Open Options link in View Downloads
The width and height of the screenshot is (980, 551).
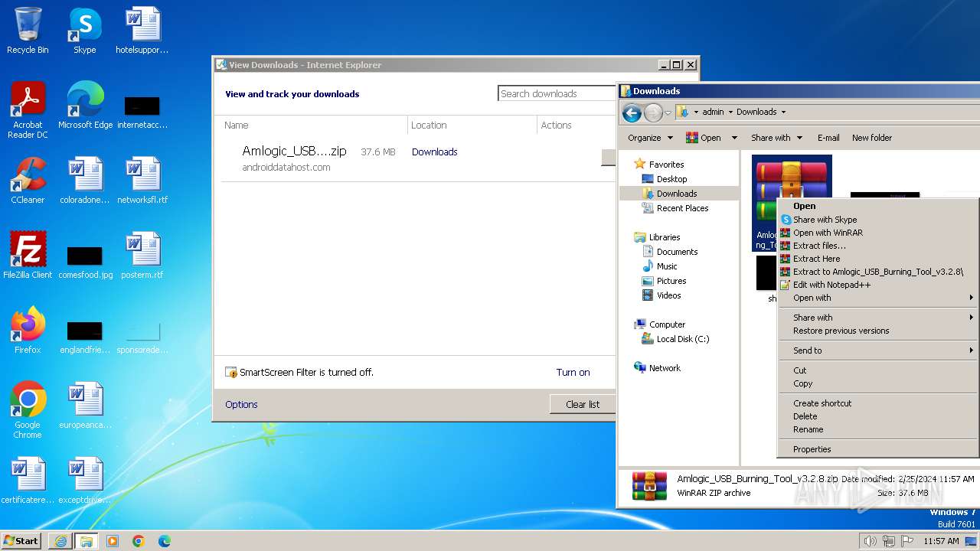(241, 404)
